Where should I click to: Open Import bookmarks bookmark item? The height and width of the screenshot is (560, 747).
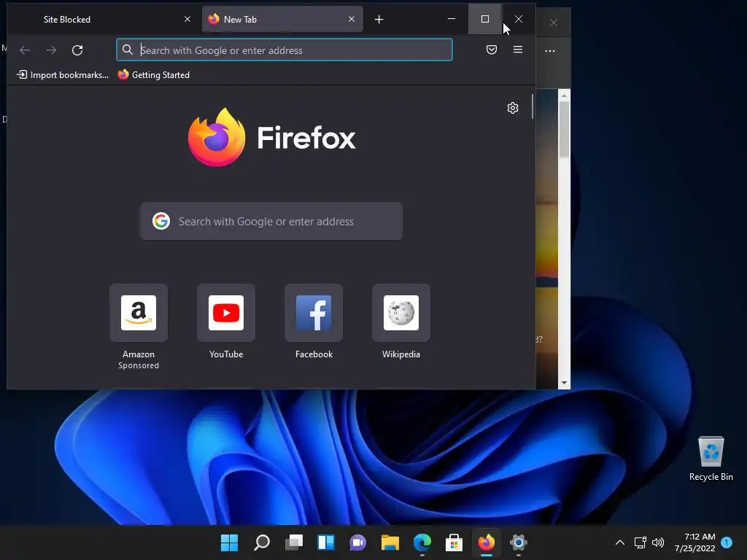tap(63, 75)
